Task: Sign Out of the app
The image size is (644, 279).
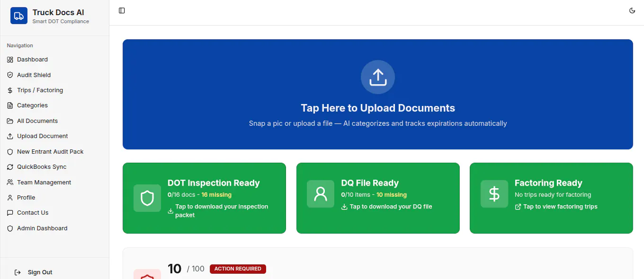Action: 54,272
